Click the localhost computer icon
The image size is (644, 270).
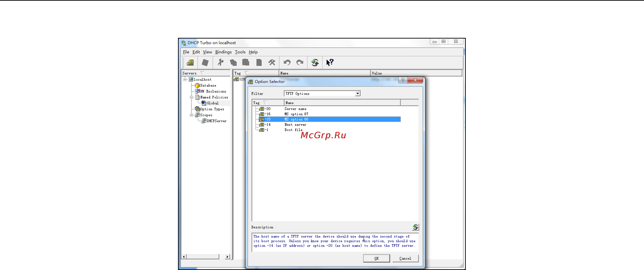(x=191, y=79)
